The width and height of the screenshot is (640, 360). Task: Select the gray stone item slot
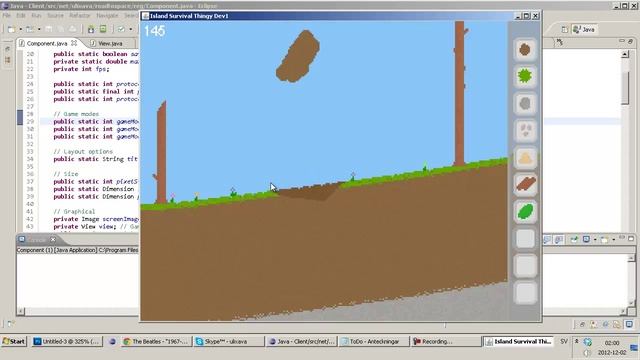coord(525,103)
